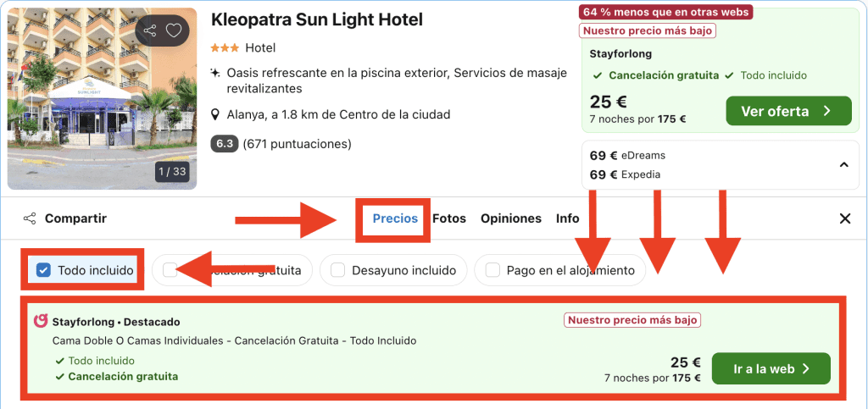Image resolution: width=868 pixels, height=409 pixels.
Task: Click the heart favorite icon on photo
Action: [x=174, y=31]
